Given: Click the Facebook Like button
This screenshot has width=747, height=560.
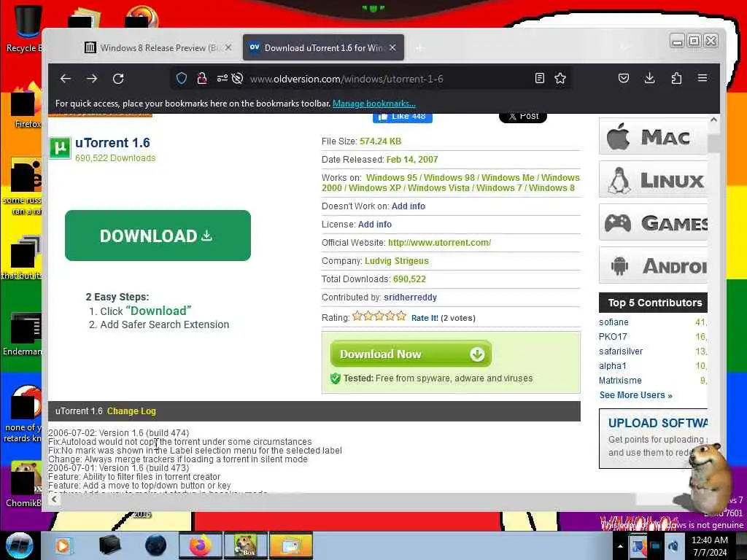Looking at the screenshot, I should pyautogui.click(x=403, y=117).
